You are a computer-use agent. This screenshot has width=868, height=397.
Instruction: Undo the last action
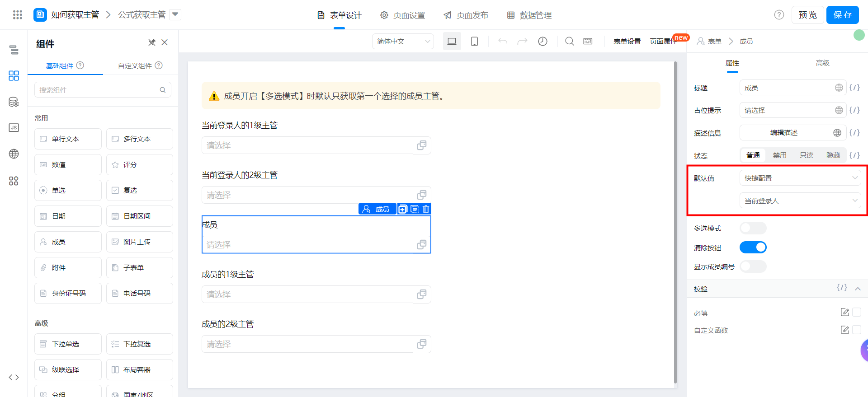[x=503, y=41]
